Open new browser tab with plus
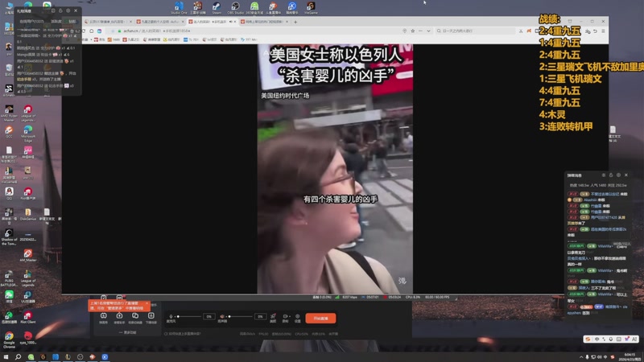Image resolution: width=644 pixels, height=362 pixels. pyautogui.click(x=295, y=22)
